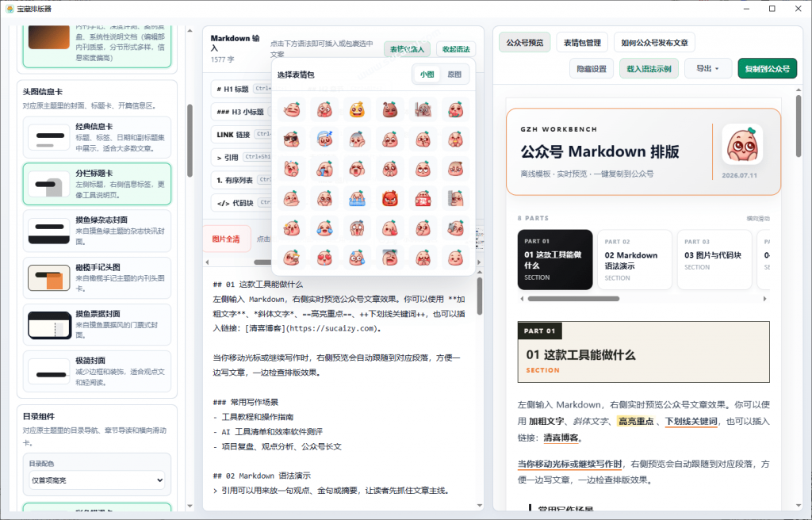
Task: Click left arrow of parts carousel scrollbar
Action: tap(522, 299)
